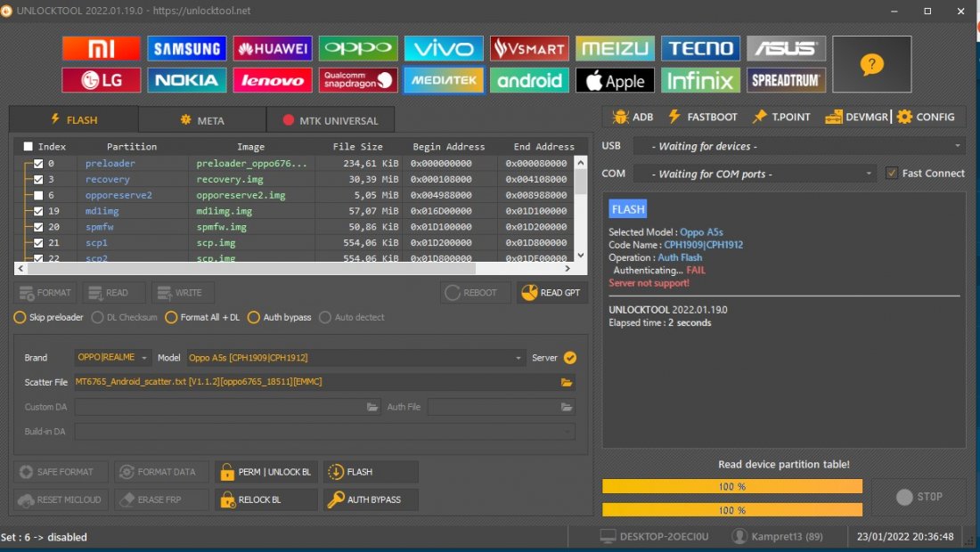Open the CONFIG settings

tap(927, 117)
